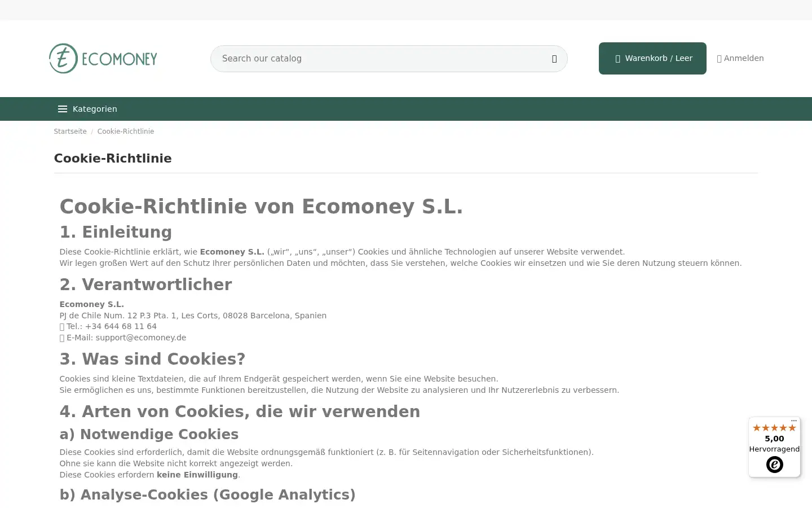Click the user icon beside Anmelden
The image size is (812, 508).
(719, 59)
